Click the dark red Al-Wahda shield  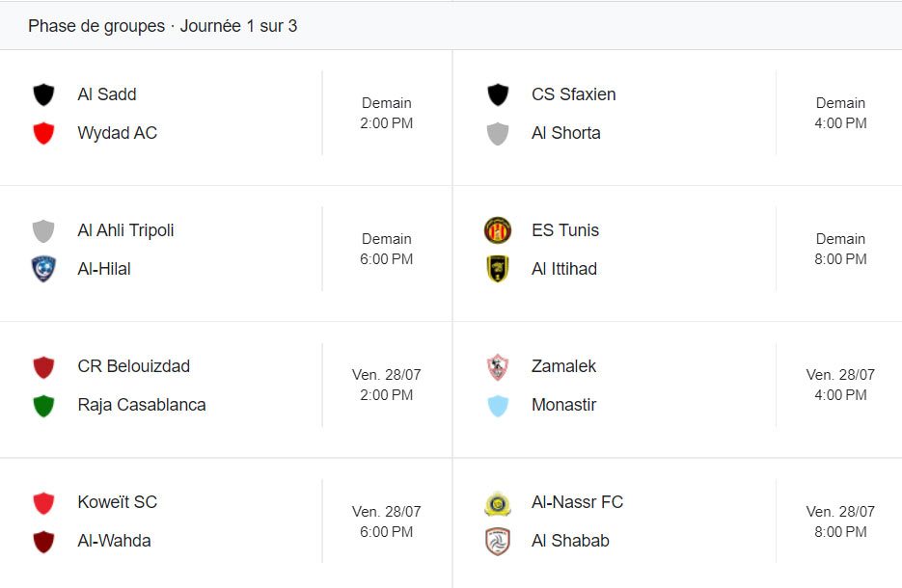tap(43, 541)
